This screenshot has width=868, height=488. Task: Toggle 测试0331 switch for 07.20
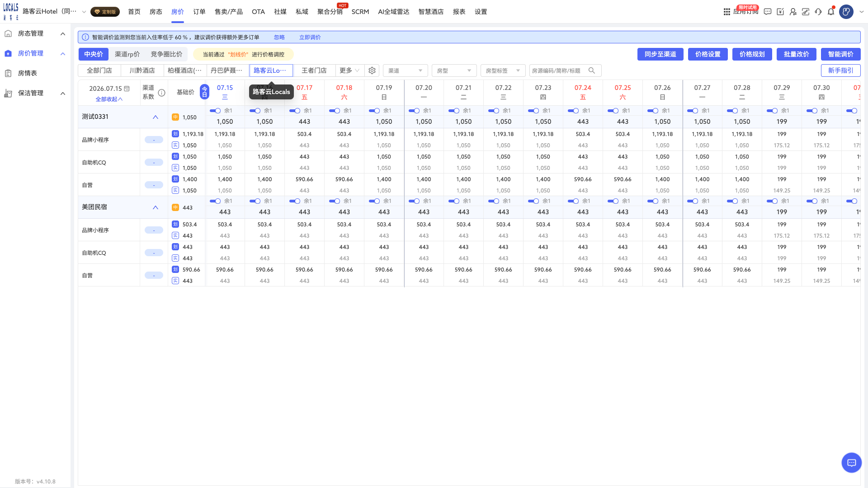[x=414, y=111]
